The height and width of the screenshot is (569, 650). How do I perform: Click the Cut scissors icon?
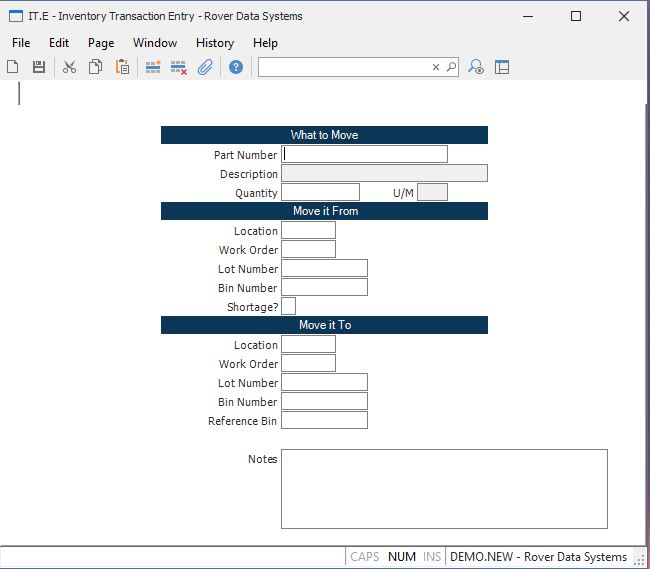[x=69, y=67]
